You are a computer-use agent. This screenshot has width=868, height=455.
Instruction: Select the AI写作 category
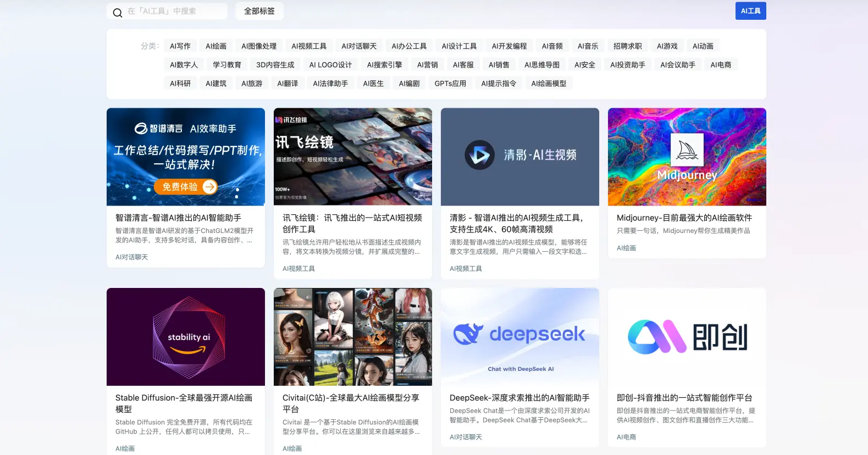pyautogui.click(x=180, y=46)
